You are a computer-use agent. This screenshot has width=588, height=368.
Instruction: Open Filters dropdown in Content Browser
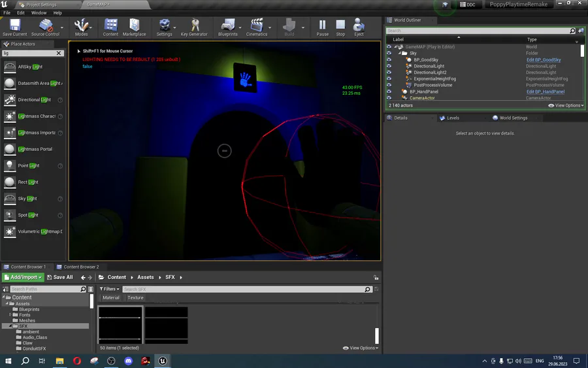click(110, 289)
